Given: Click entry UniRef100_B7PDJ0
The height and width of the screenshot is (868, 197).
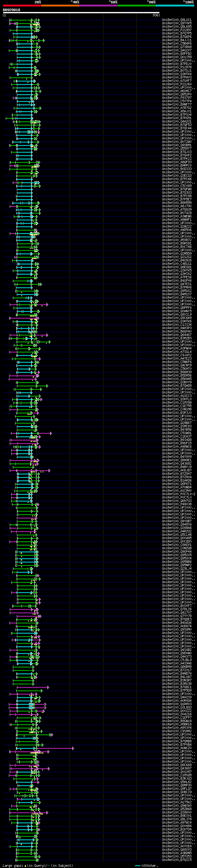Looking at the screenshot, I should (x=177, y=64).
